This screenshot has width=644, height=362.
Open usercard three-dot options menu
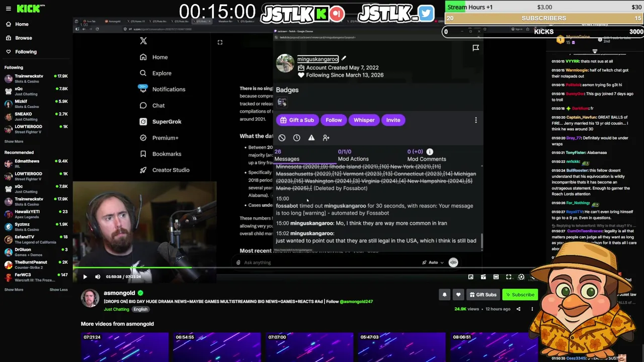tap(476, 120)
